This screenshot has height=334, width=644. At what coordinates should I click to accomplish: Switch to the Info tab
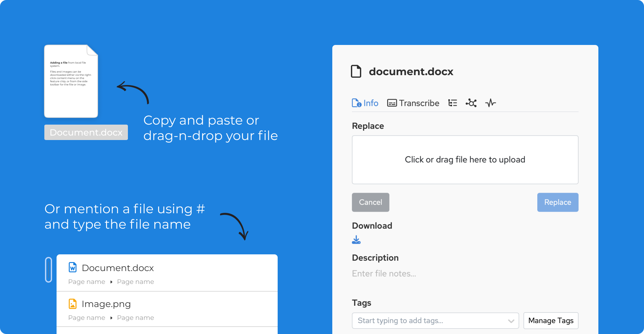point(365,103)
